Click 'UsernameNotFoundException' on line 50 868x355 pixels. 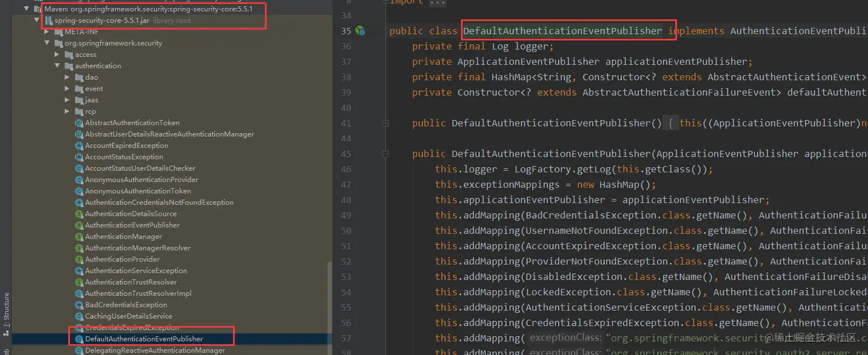[596, 231]
